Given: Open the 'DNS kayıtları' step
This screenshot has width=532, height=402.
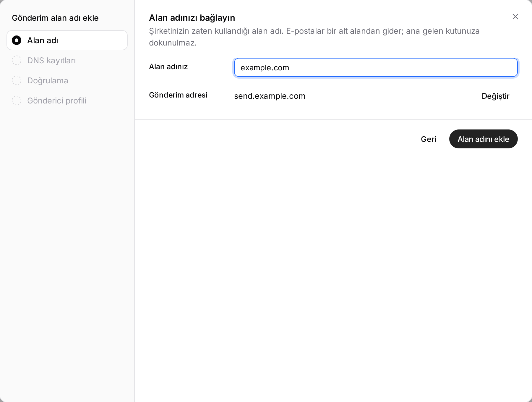Looking at the screenshot, I should coord(67,60).
